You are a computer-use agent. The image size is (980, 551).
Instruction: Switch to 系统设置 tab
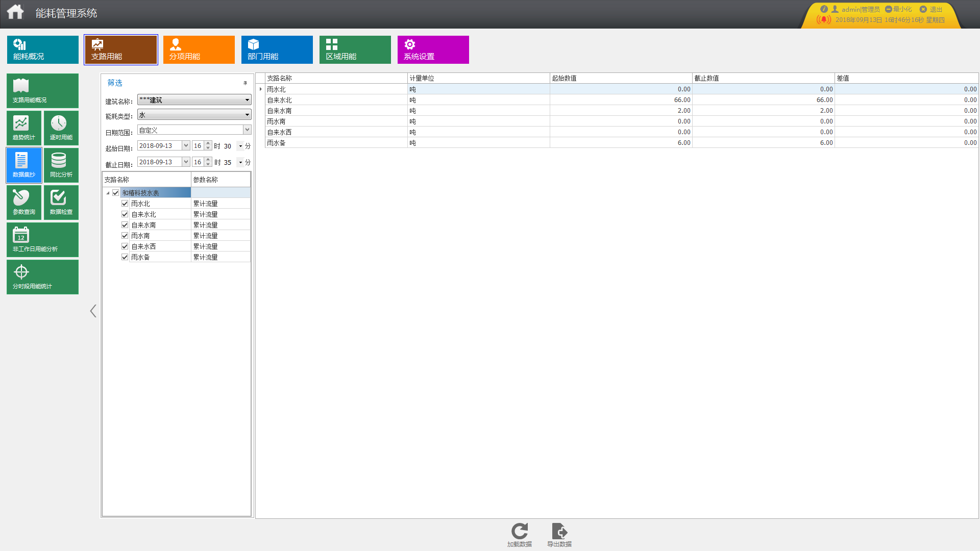[x=433, y=49]
